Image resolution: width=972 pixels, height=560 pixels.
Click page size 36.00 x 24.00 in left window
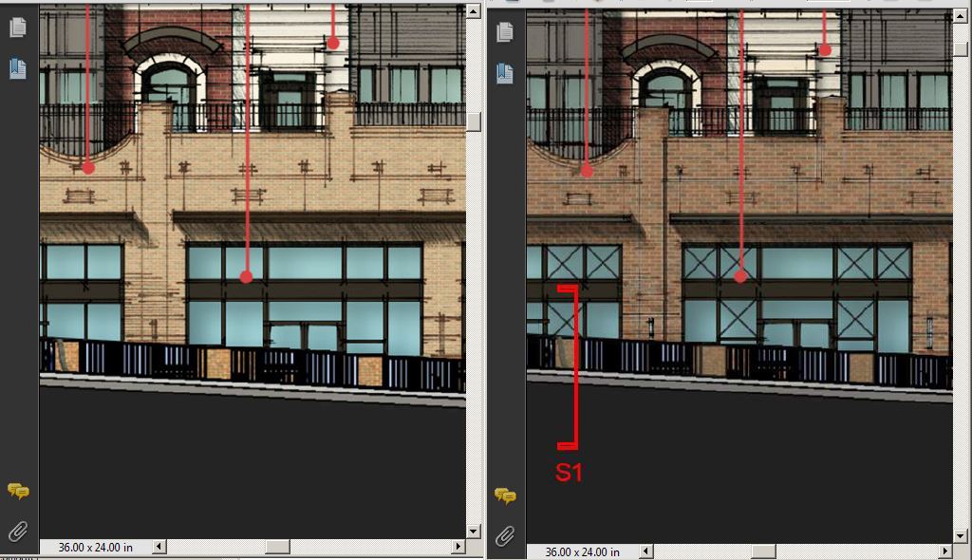[96, 547]
